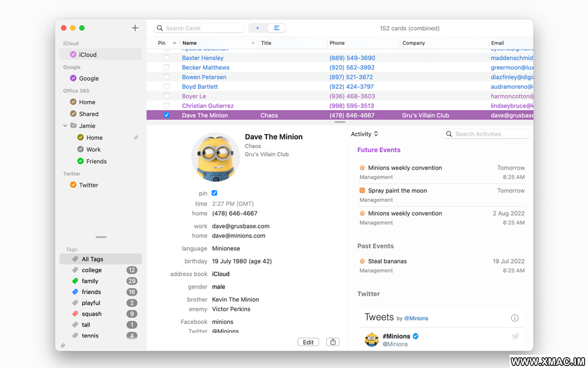Click the Edit button
The image size is (588, 368).
[x=308, y=342]
